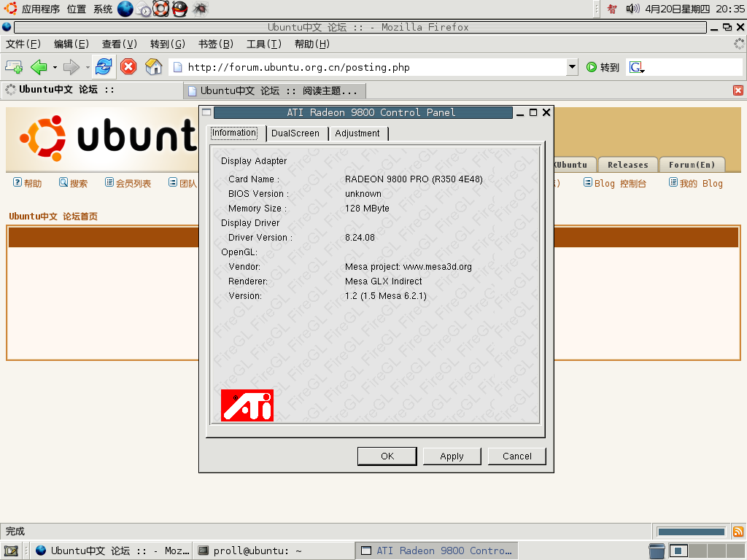
Task: Click the spider launcher icon in panel
Action: 200,9
